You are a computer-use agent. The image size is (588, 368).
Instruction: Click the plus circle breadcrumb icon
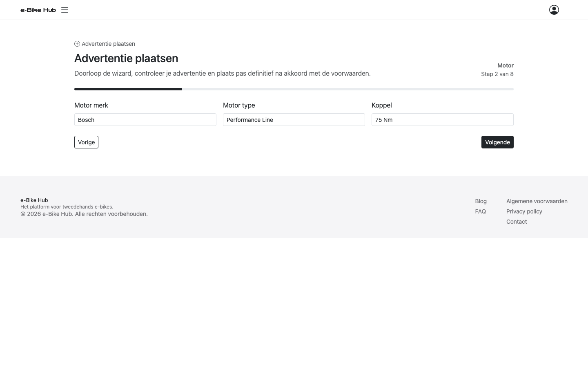[x=77, y=44]
